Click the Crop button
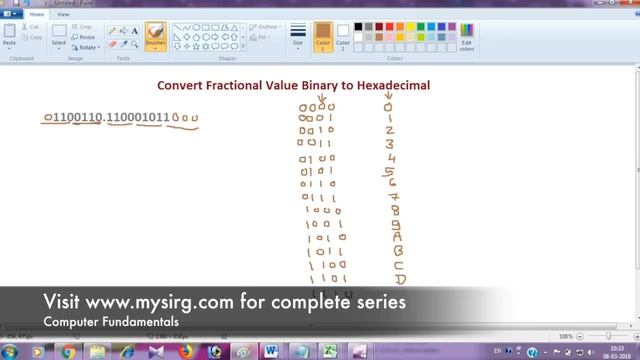 coord(82,27)
